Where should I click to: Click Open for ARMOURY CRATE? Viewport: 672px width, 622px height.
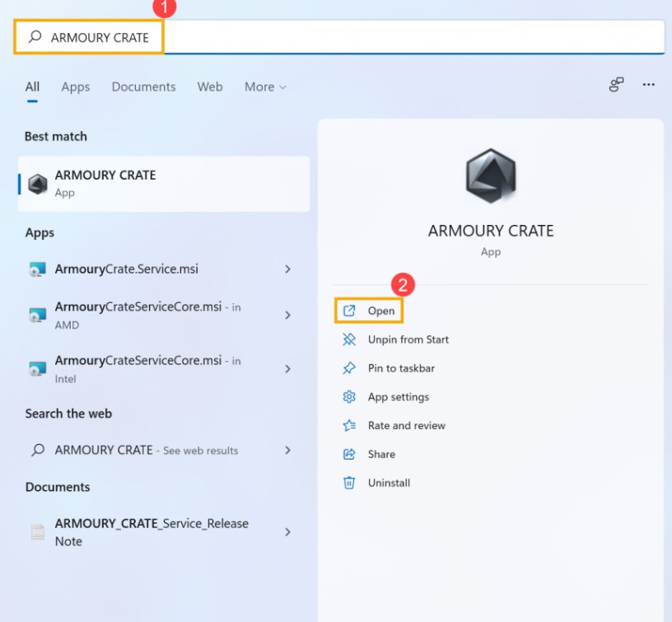(369, 311)
